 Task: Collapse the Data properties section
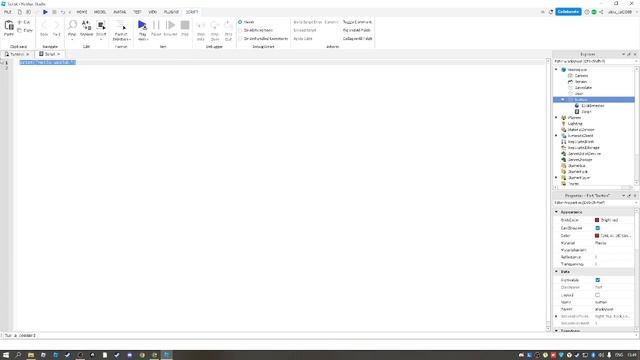[x=556, y=271]
